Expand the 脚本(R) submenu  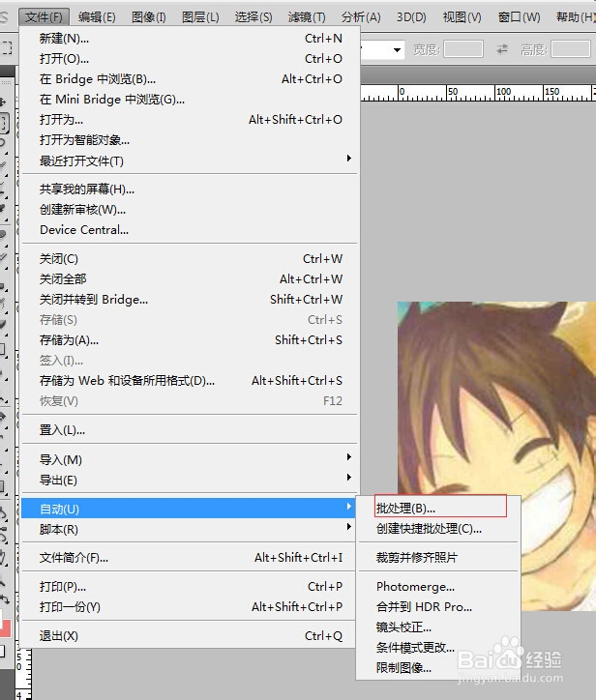[190, 529]
